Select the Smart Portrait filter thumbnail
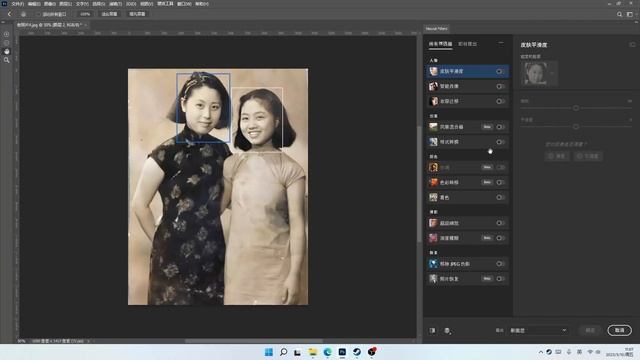Screen dimensions: 640x360 433,86
